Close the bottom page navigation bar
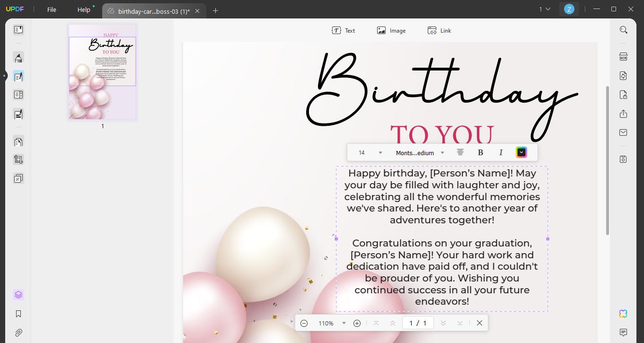This screenshot has width=644, height=343. [479, 323]
